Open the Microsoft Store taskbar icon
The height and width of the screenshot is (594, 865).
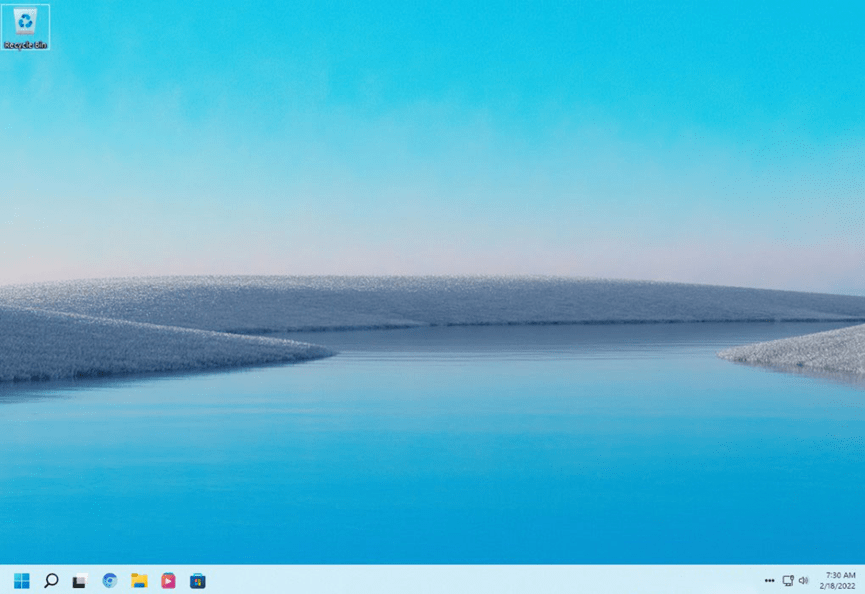tap(197, 581)
